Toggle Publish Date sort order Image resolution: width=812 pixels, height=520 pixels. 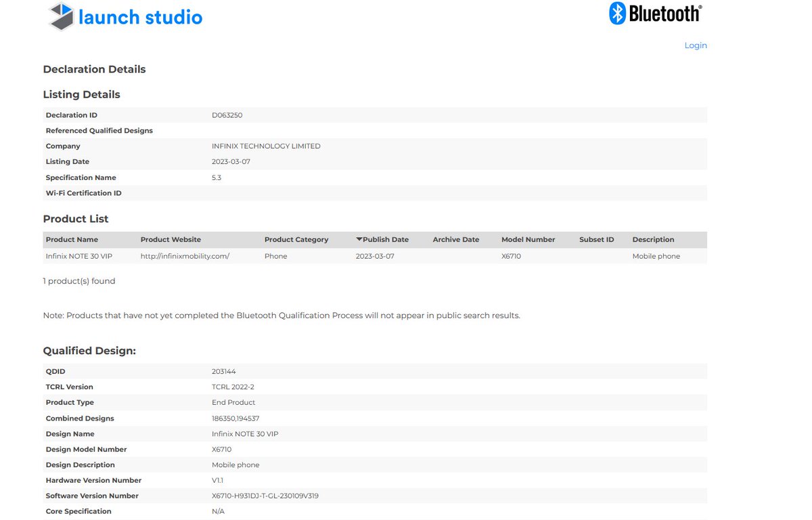[386, 239]
